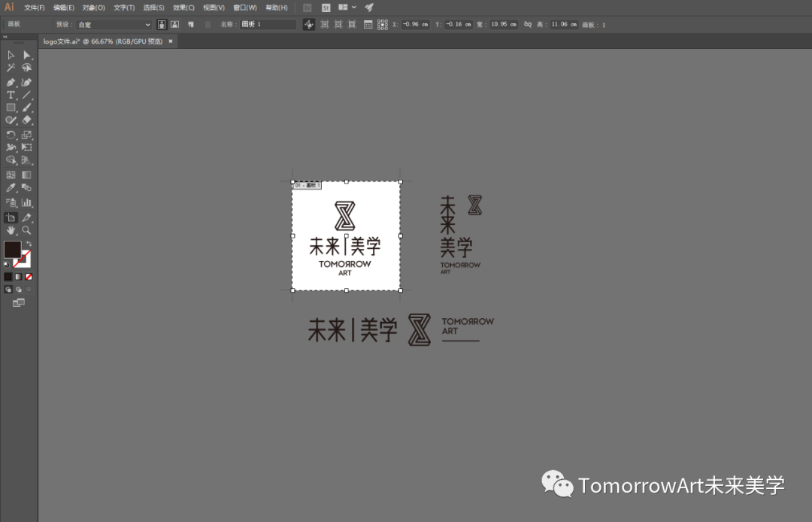
Task: Set artboard to portrait orientation
Action: point(162,24)
